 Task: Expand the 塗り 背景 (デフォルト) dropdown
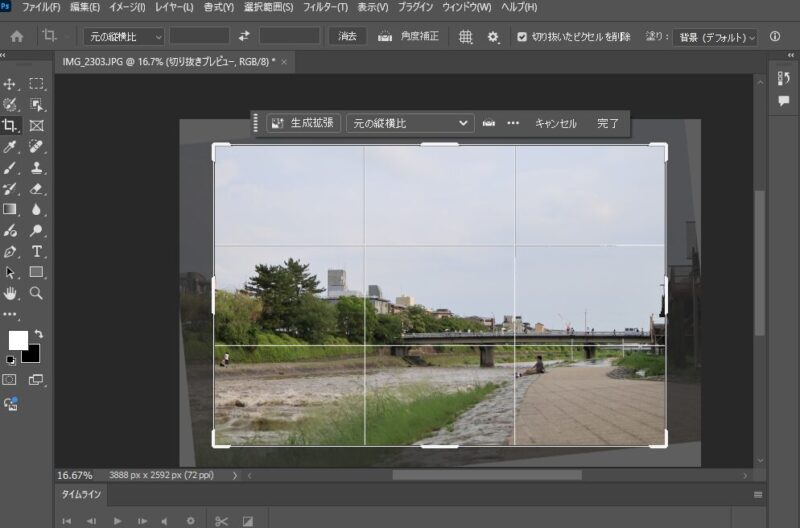[x=714, y=37]
